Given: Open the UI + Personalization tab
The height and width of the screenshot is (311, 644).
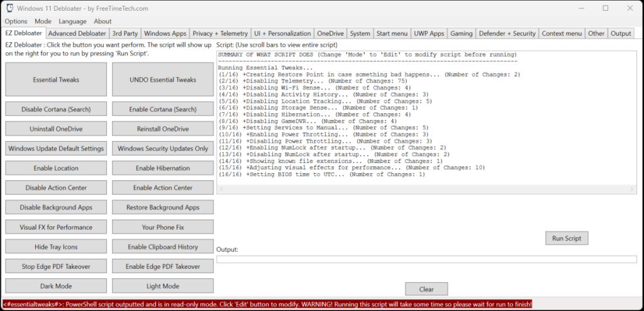Looking at the screenshot, I should 282,34.
